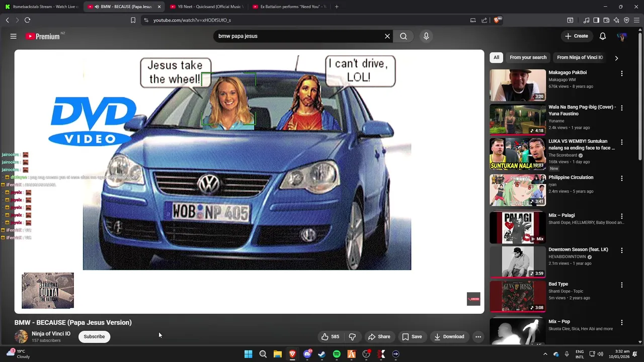Open the account avatar menu
This screenshot has width=644, height=362.
coord(622,36)
